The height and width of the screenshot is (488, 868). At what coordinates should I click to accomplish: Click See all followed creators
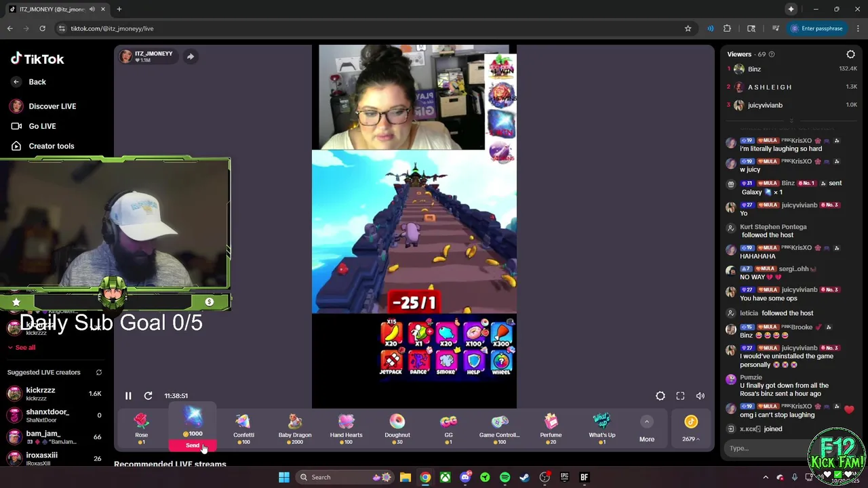[x=22, y=348]
